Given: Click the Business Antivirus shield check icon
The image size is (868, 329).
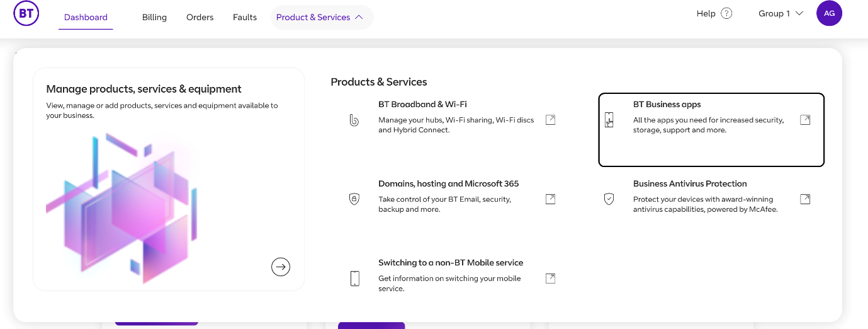Looking at the screenshot, I should 609,199.
